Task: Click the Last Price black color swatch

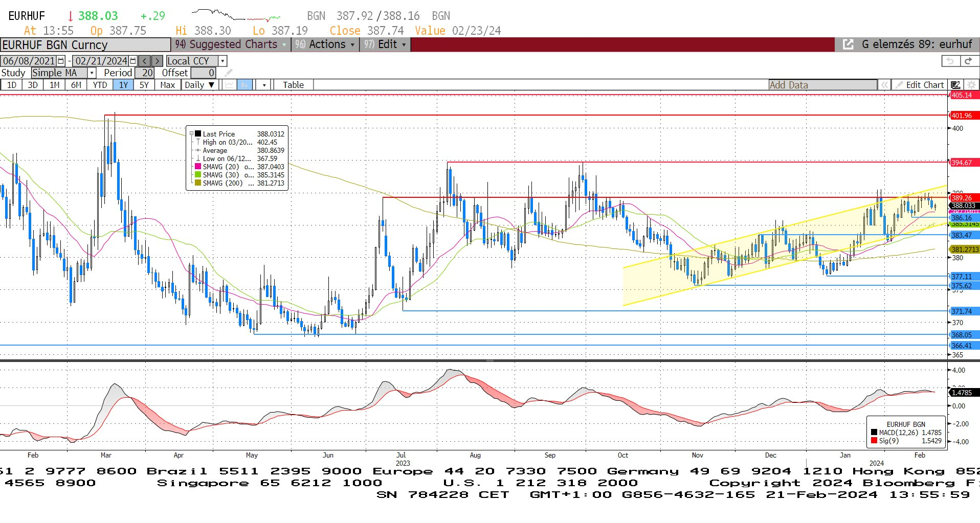Action: (x=198, y=134)
